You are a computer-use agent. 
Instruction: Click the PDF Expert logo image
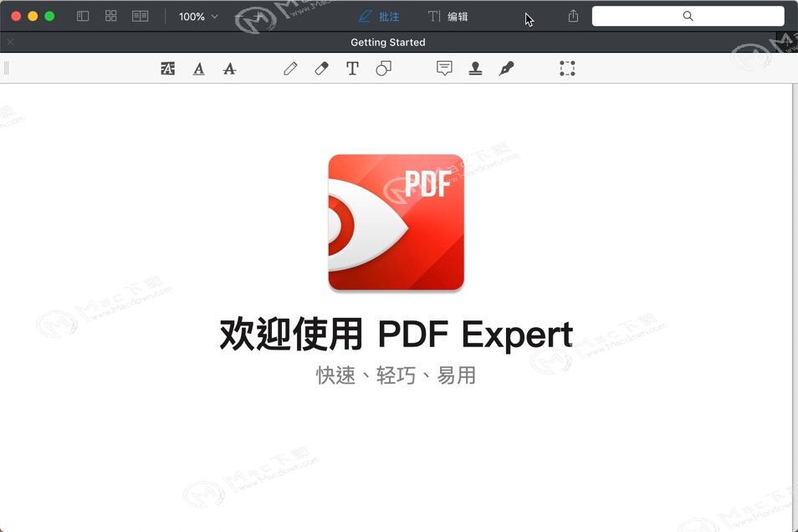pos(396,223)
